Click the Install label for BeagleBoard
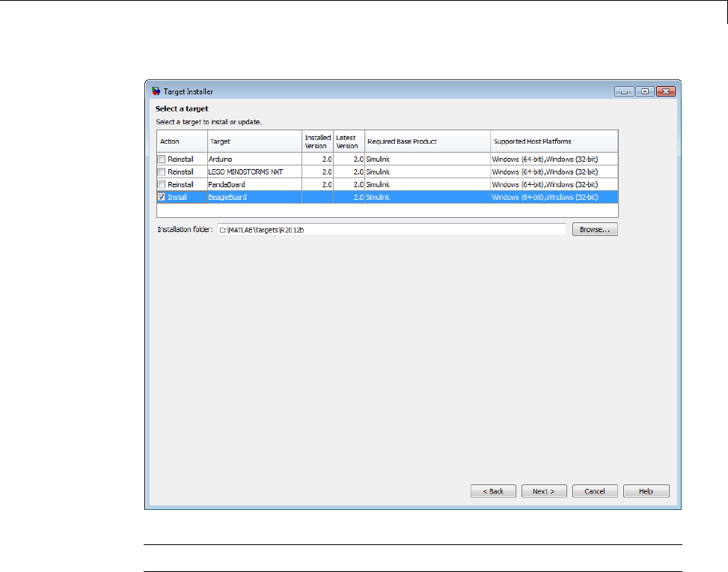The width and height of the screenshot is (728, 572). click(177, 197)
